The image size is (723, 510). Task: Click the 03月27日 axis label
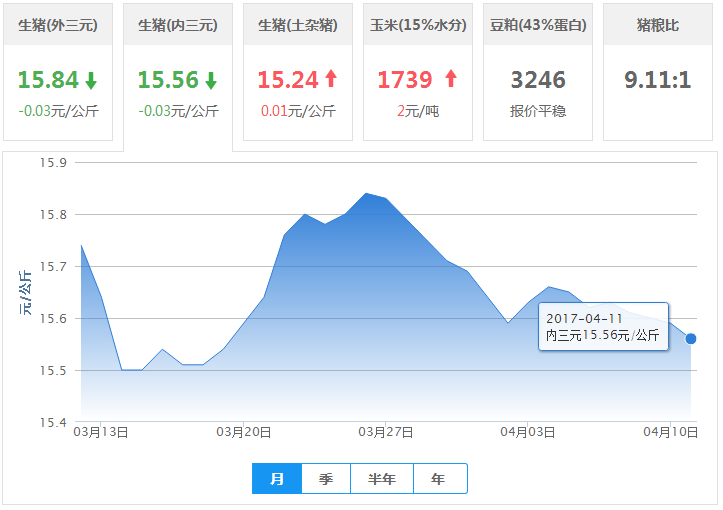(x=385, y=432)
